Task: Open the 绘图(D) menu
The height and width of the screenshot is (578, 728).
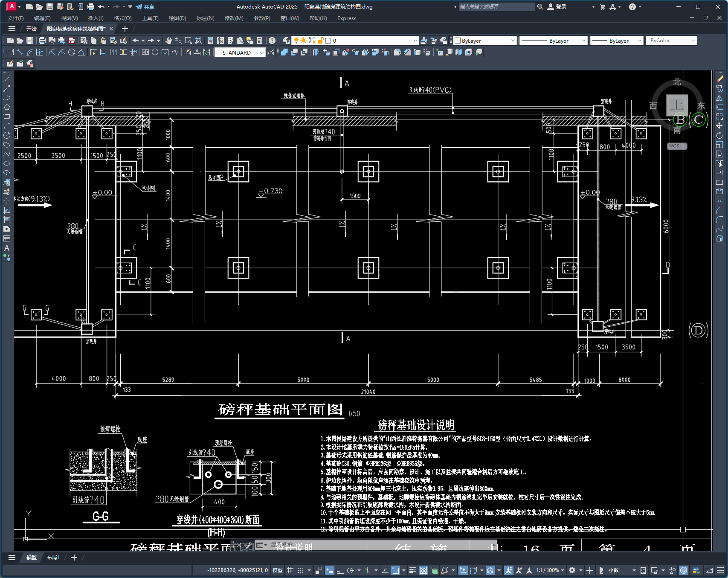Action: click(x=177, y=18)
